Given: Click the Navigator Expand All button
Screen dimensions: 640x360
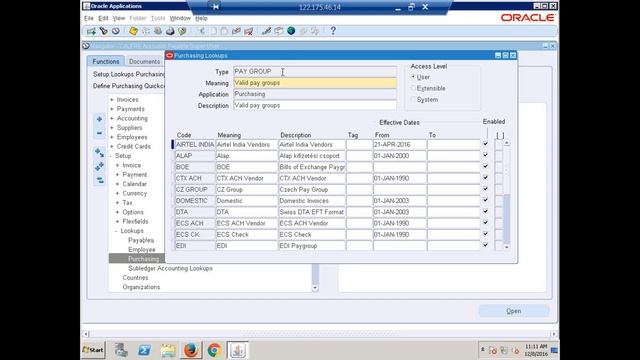Looking at the screenshot, I should coord(99,167).
